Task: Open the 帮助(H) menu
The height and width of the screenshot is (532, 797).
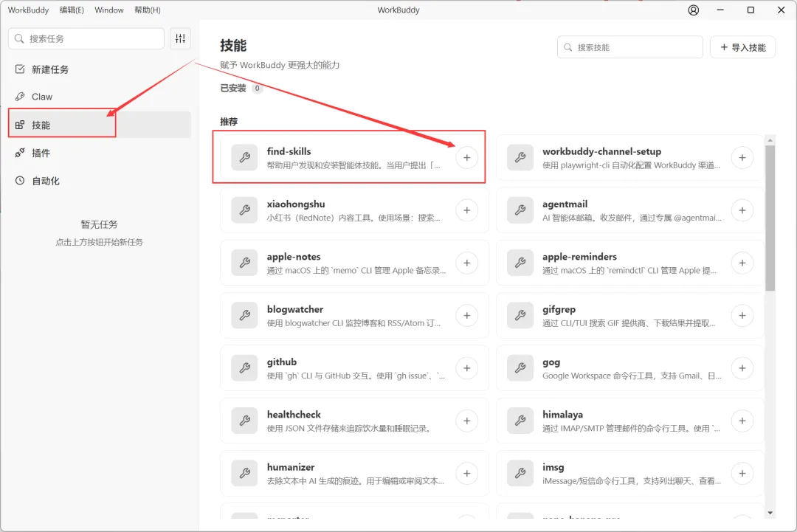Action: pyautogui.click(x=148, y=10)
